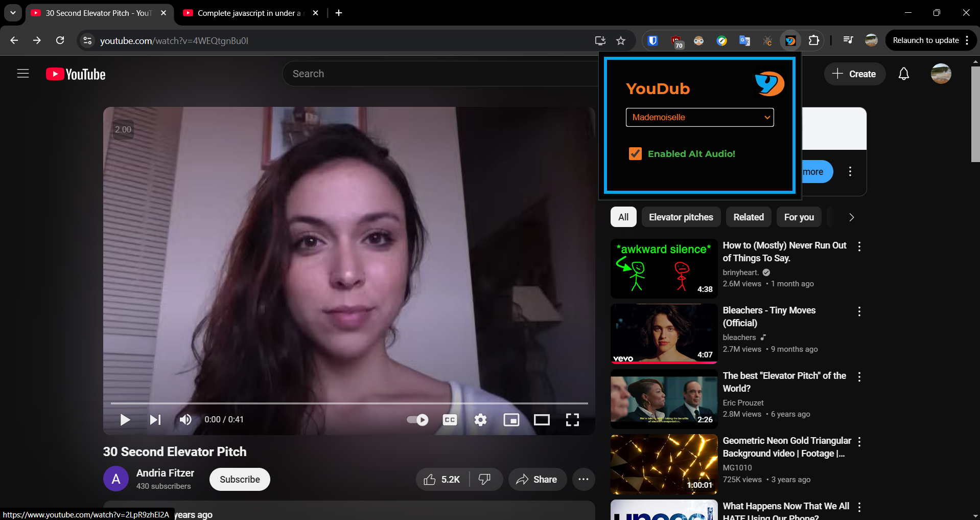
Task: Enter full screen mode
Action: pos(572,420)
